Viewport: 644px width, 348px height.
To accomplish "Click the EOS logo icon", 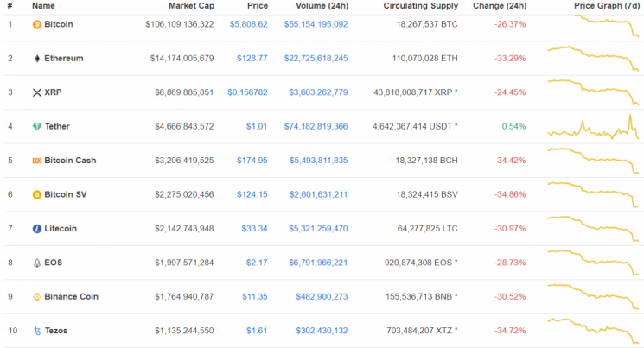I will pos(37,263).
